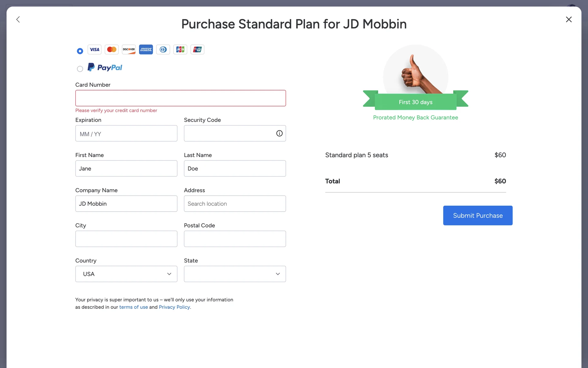Click the JCB card icon
The height and width of the screenshot is (368, 588).
point(180,49)
